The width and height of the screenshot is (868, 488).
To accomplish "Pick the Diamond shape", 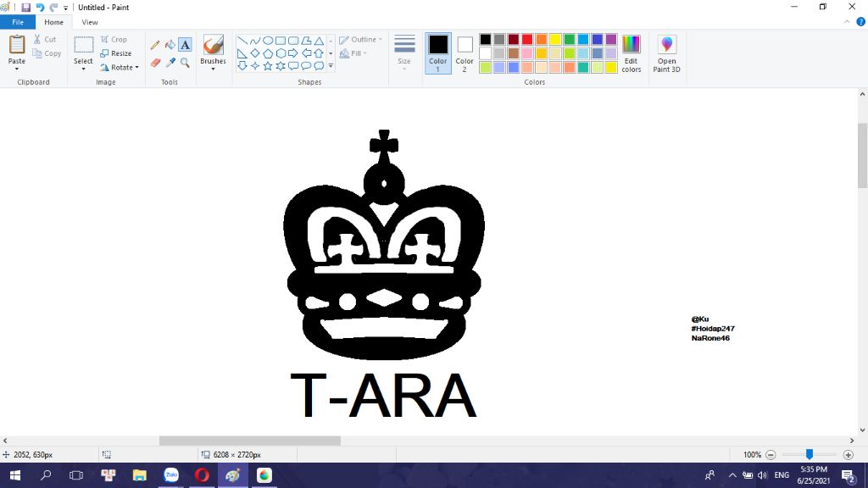I will tap(255, 53).
